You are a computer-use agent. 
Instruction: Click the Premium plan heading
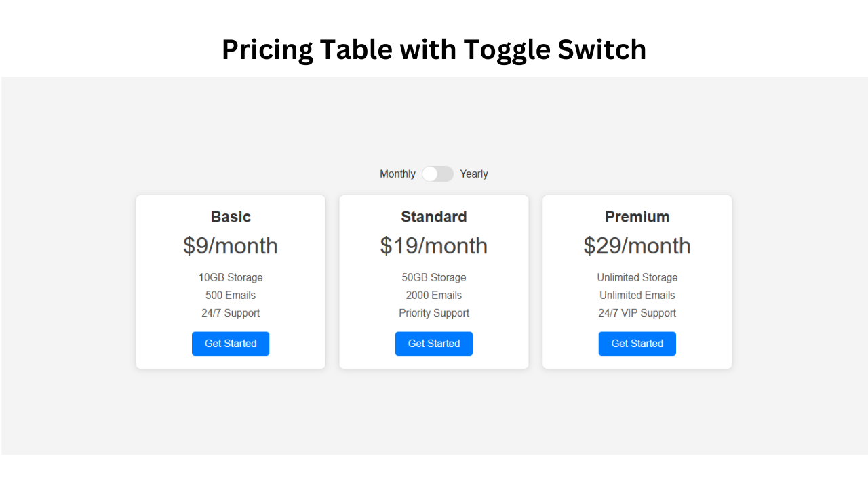tap(637, 216)
